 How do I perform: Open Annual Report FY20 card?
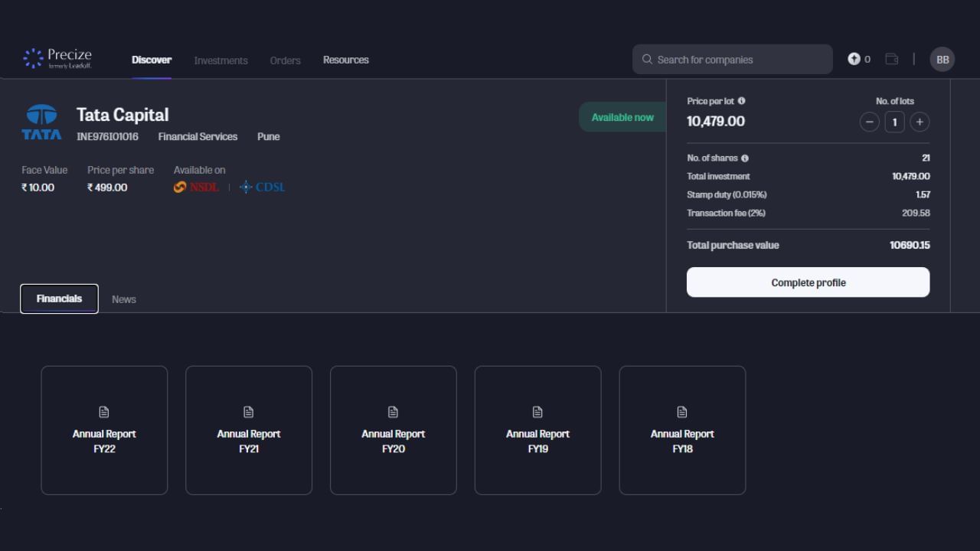tap(394, 430)
